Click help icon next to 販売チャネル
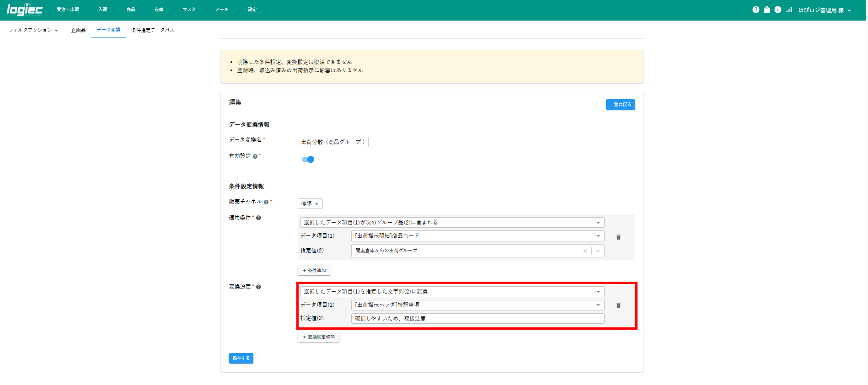 point(266,202)
